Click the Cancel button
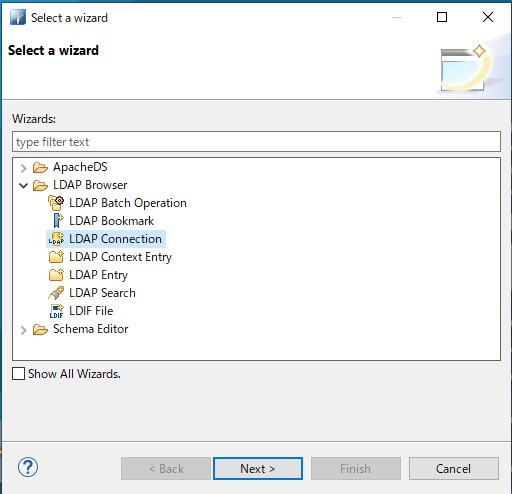The height and width of the screenshot is (494, 512). 454,468
